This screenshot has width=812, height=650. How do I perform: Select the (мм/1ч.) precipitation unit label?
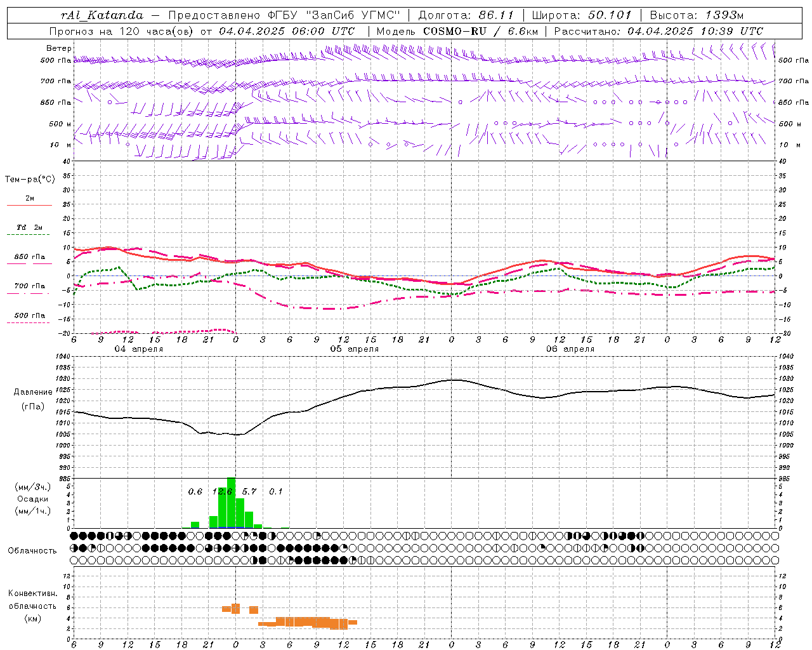point(33,511)
